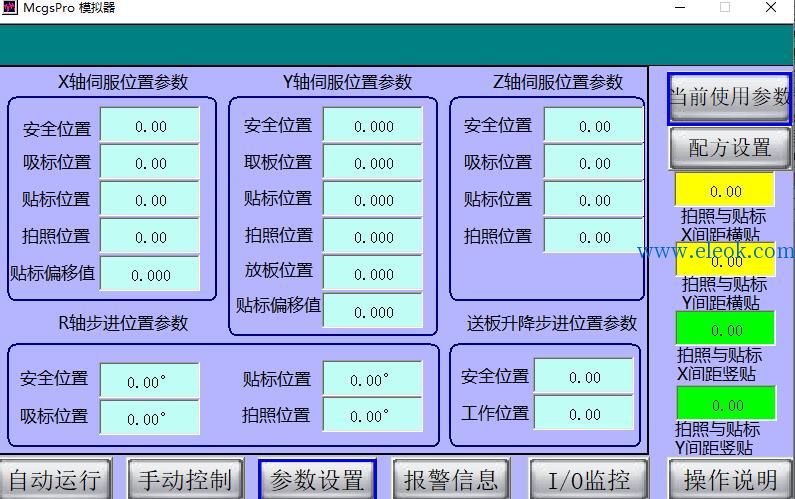
Task: Edit R轴 拍照位置 angle field
Action: pyautogui.click(x=373, y=415)
